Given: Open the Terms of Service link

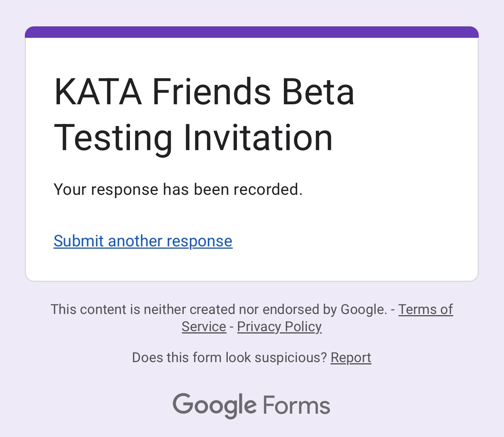Looking at the screenshot, I should pyautogui.click(x=426, y=309).
